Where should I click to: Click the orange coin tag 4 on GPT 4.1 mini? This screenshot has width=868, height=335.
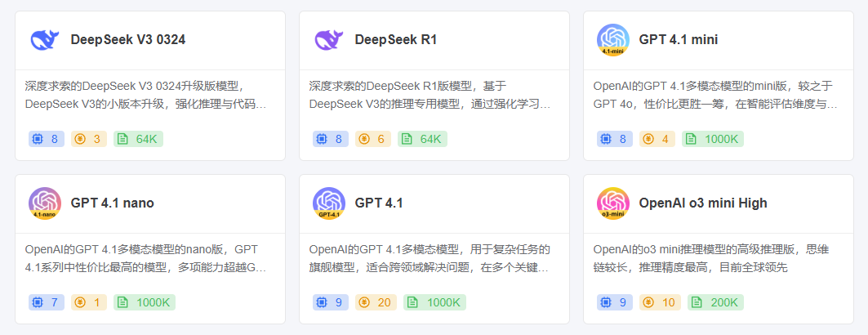pyautogui.click(x=657, y=139)
